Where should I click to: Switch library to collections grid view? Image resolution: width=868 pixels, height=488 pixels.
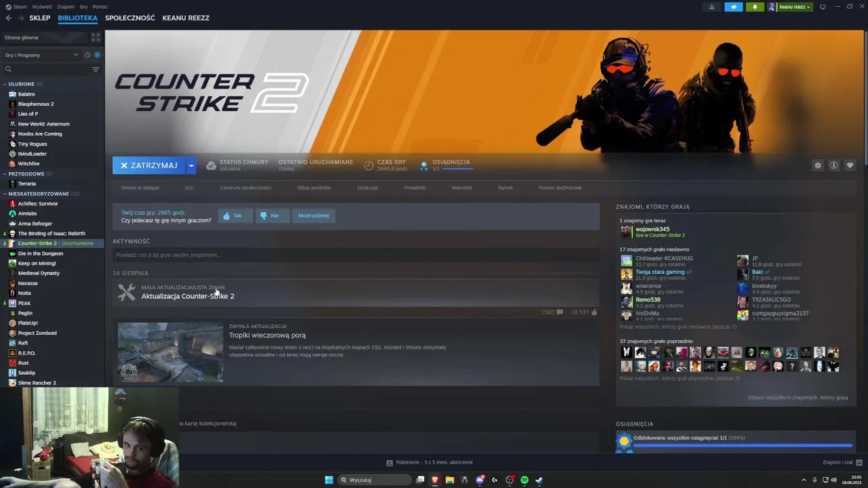96,37
